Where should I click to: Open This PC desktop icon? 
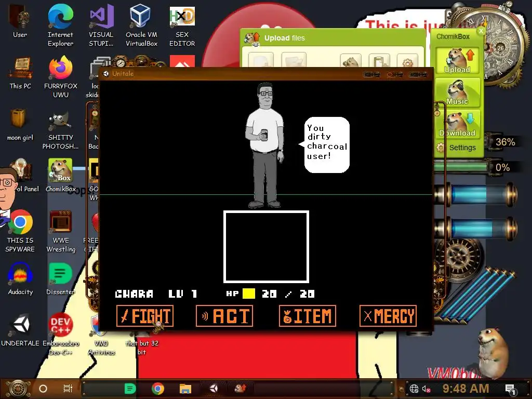click(x=20, y=73)
